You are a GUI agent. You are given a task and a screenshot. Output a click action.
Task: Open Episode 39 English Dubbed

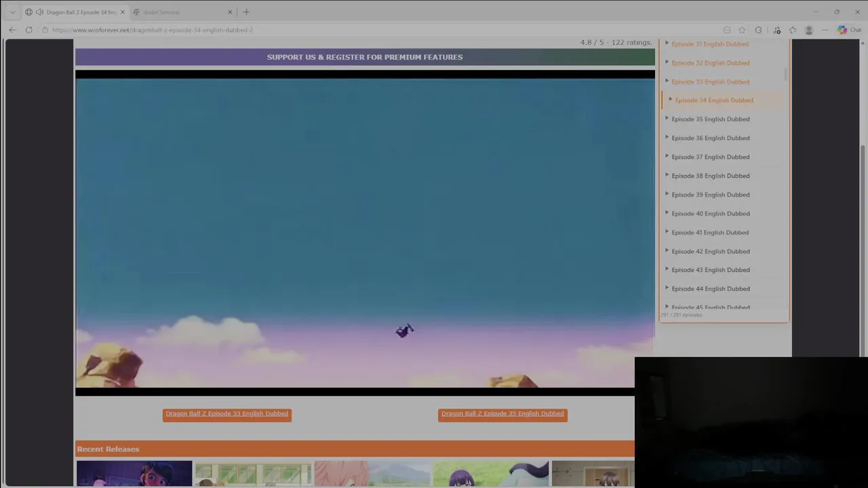[x=710, y=195]
